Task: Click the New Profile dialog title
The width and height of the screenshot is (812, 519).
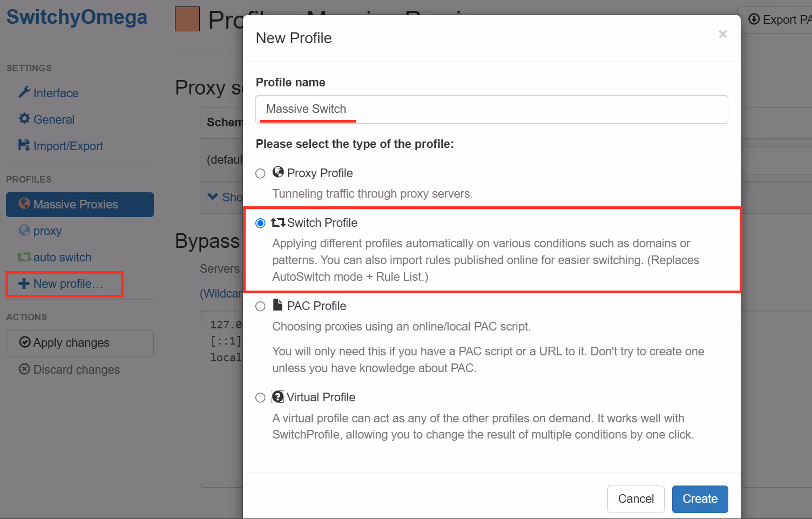Action: (x=294, y=38)
